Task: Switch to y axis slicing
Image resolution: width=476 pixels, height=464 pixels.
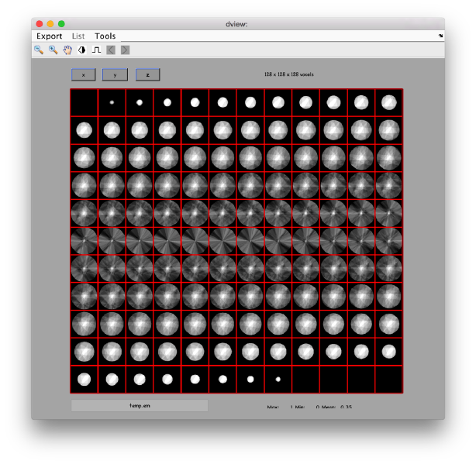Action: 115,75
